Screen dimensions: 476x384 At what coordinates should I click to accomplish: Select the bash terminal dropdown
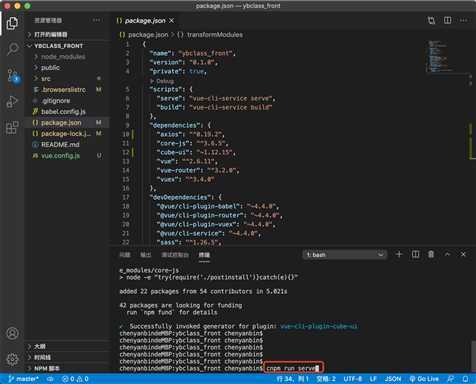click(345, 255)
